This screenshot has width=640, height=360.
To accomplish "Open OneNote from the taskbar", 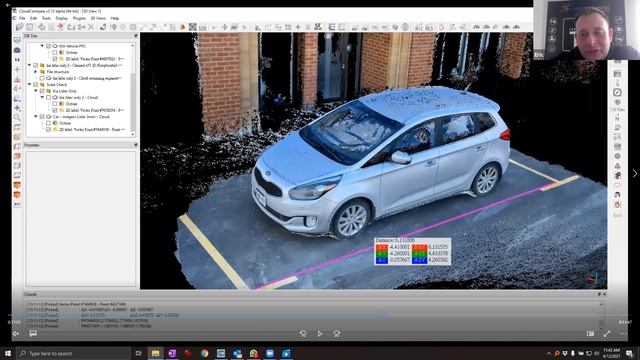I will [172, 353].
